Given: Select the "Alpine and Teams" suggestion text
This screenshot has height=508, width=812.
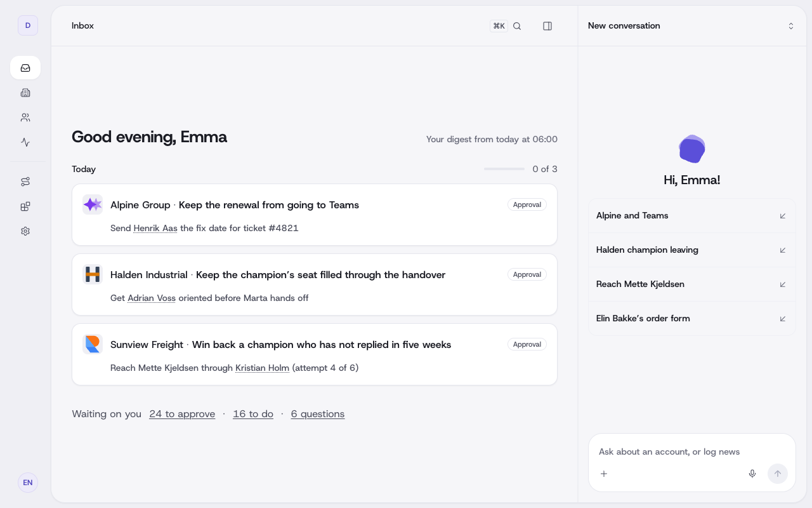Looking at the screenshot, I should click(632, 216).
